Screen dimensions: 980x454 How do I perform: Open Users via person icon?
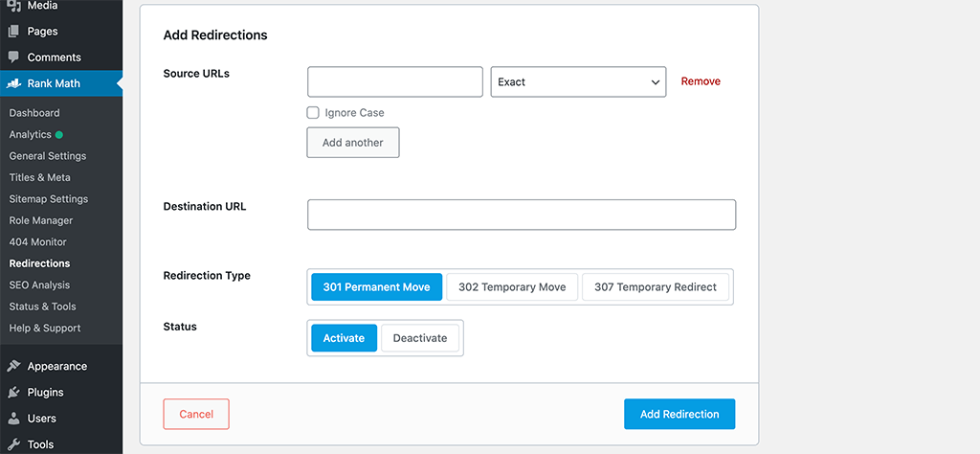14,419
